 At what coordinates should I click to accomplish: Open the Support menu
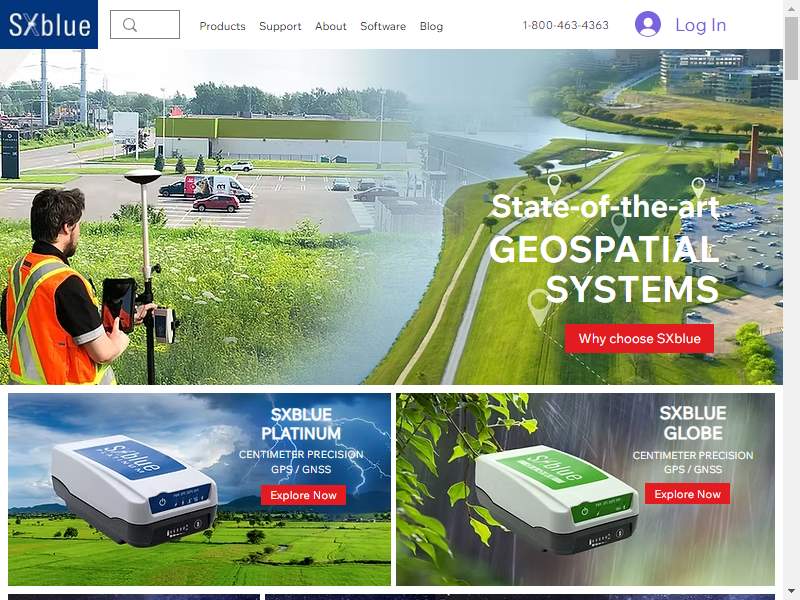point(280,26)
